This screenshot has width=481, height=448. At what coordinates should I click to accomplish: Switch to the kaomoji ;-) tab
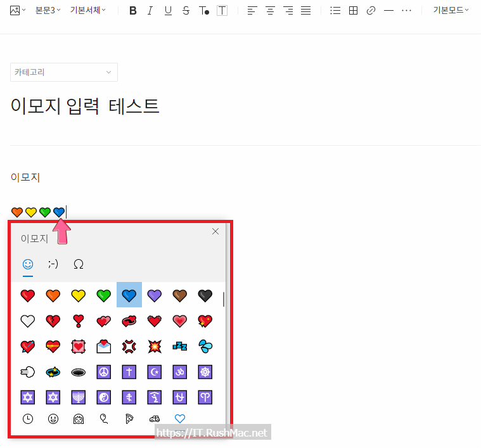point(53,264)
